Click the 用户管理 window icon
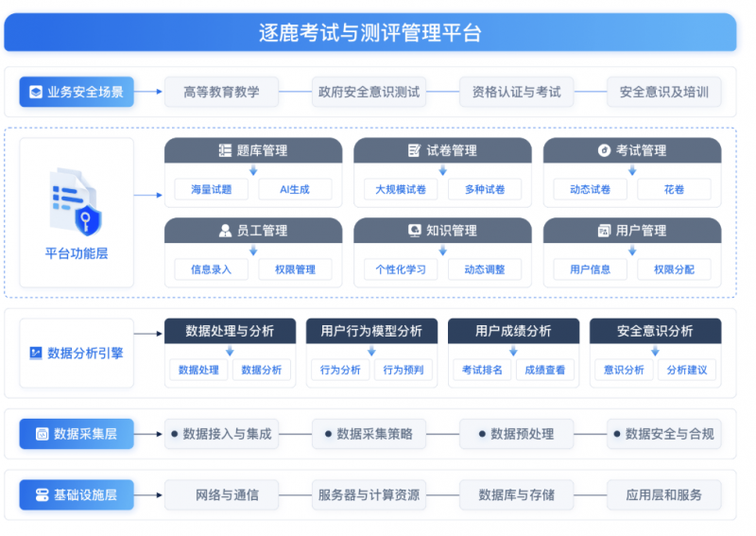This screenshot has height=536, width=756. [604, 231]
